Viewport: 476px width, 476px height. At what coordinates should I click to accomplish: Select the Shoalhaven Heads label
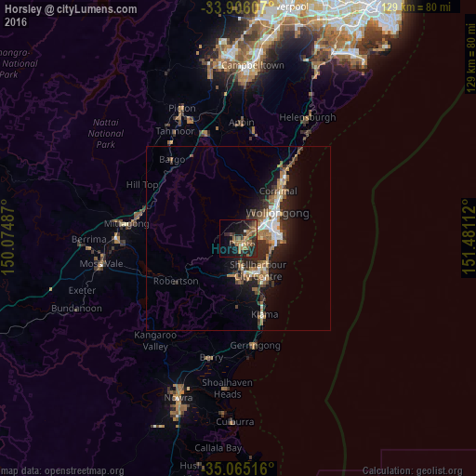(227, 389)
